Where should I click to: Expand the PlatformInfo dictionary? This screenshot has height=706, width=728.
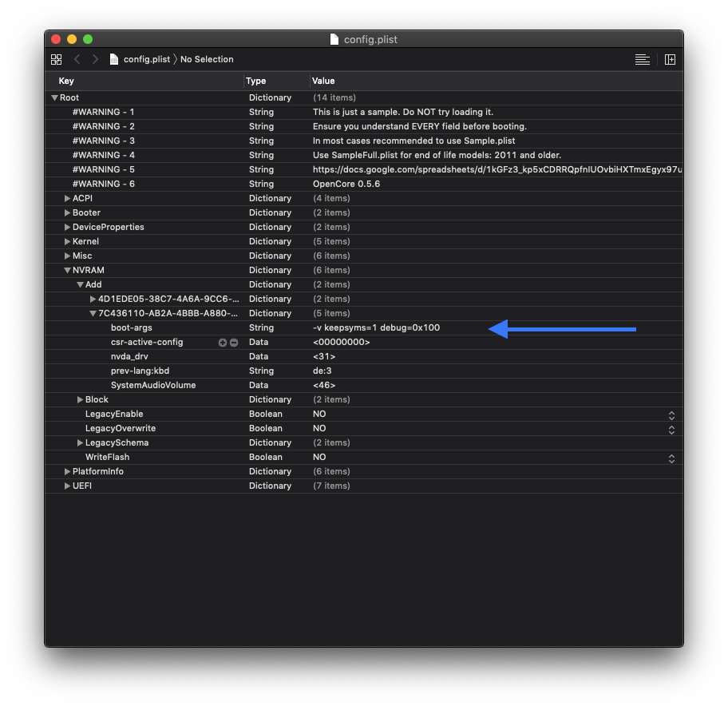coord(68,472)
